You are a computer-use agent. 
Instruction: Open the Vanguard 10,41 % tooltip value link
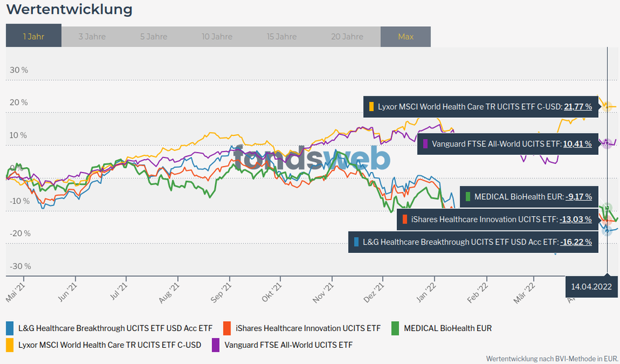click(577, 144)
